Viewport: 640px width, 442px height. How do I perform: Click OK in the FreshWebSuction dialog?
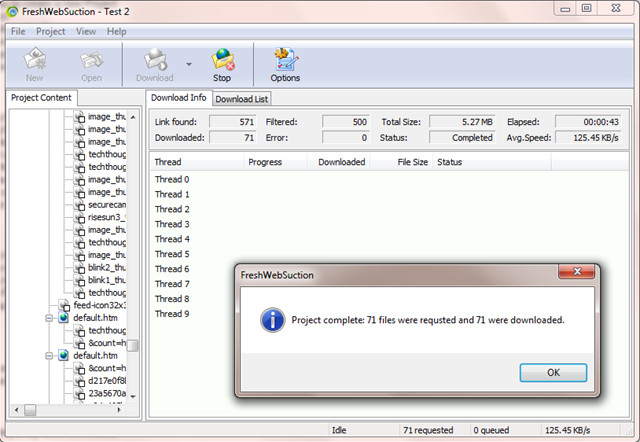(x=553, y=373)
